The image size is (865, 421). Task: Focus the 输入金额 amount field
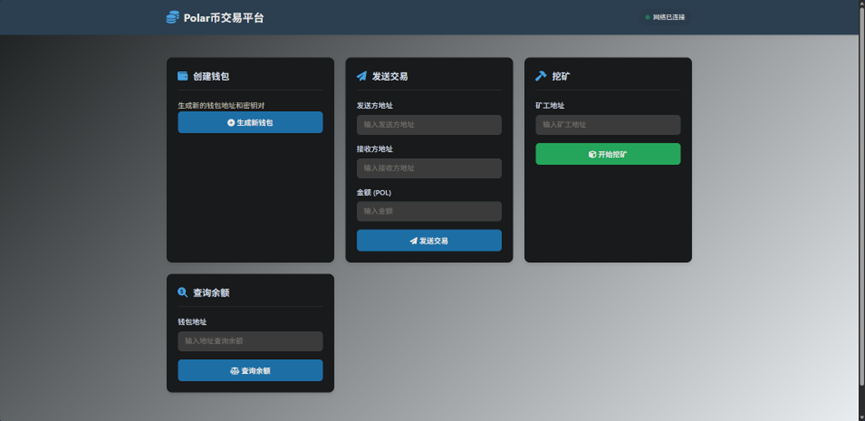429,211
